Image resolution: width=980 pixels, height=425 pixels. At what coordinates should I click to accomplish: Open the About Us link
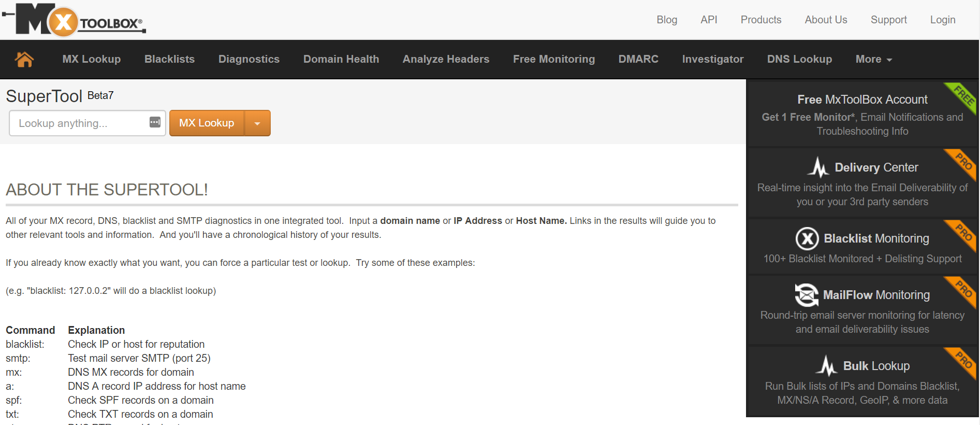826,20
